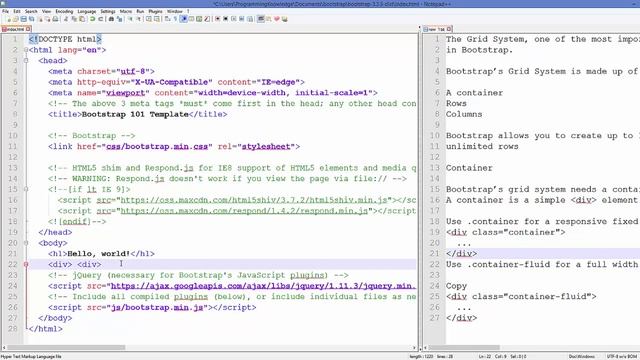Click the left editor horizontal scrollbar thumb
The image size is (640, 360).
(66, 348)
